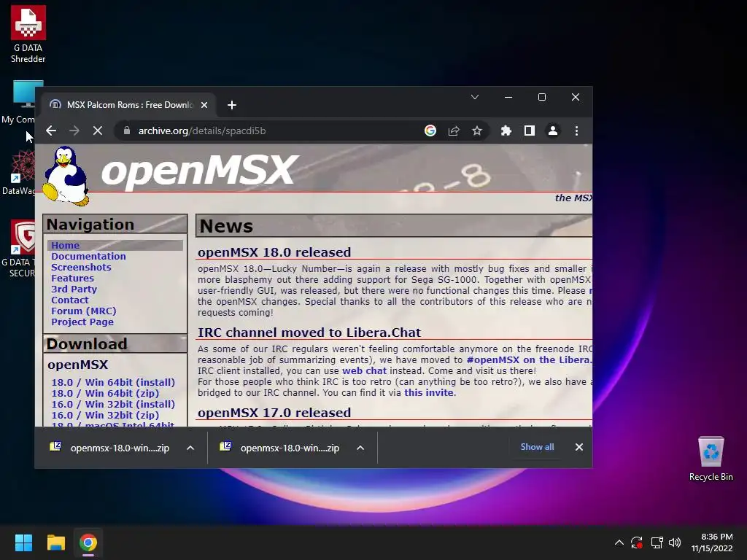This screenshot has height=560, width=747.
Task: Open the Chrome profile avatar
Action: [x=553, y=131]
